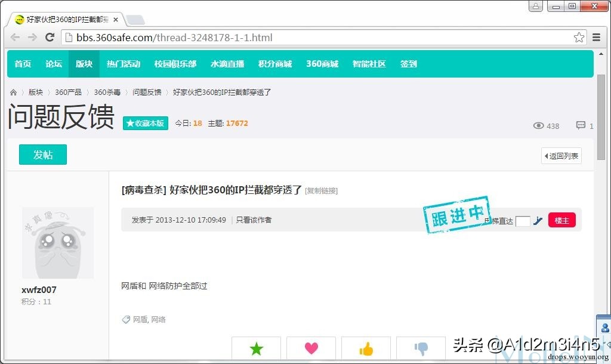Image resolution: width=611 pixels, height=364 pixels.
Task: Click the reply-count speech bubble icon
Action: coord(581,125)
